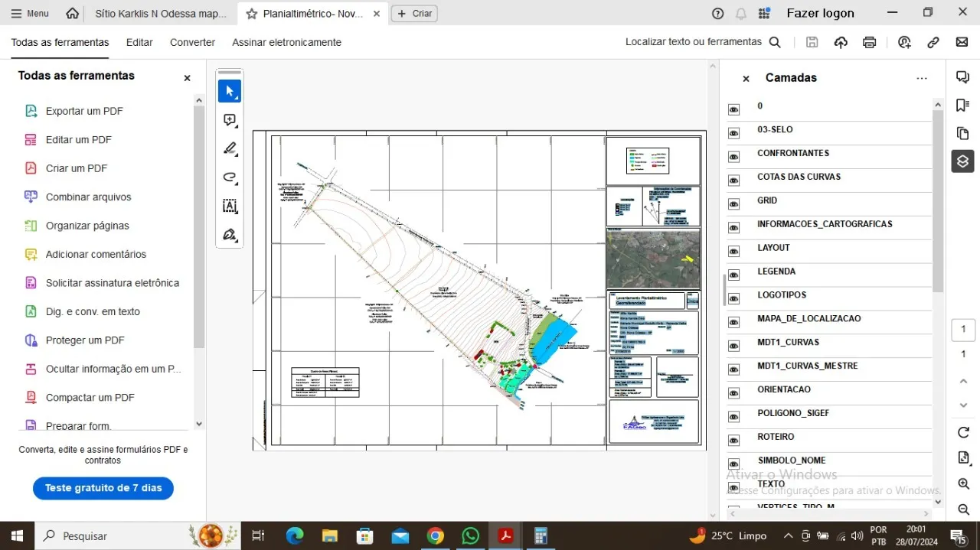
Task: Hide the 03-SELO layer
Action: (733, 133)
